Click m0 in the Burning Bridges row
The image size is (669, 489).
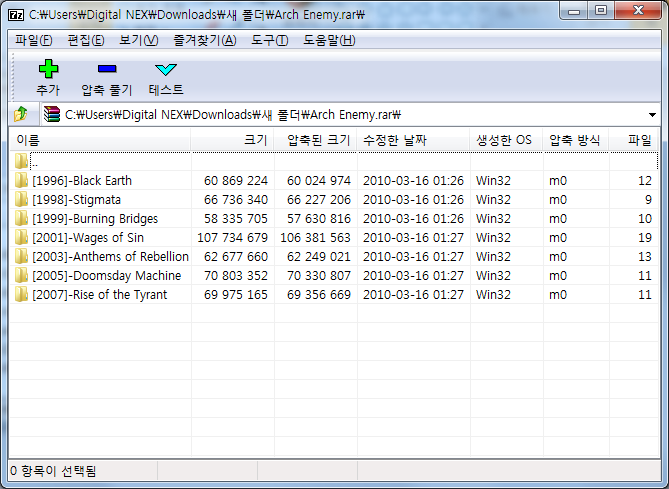pyautogui.click(x=558, y=219)
